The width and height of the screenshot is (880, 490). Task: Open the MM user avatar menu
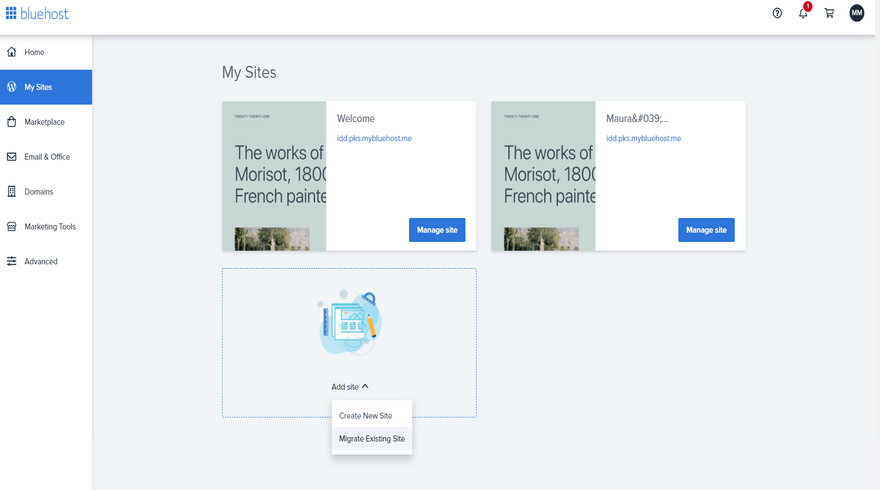pyautogui.click(x=856, y=13)
